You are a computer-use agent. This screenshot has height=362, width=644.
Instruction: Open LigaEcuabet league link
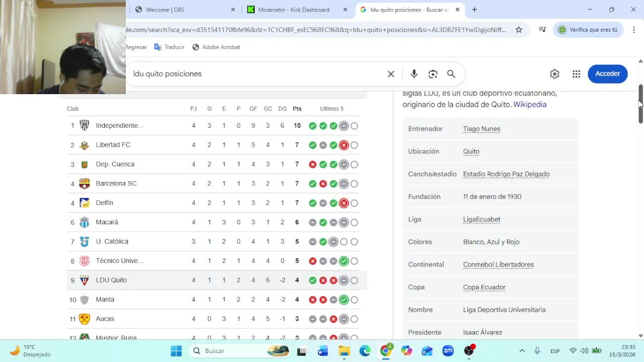(481, 220)
